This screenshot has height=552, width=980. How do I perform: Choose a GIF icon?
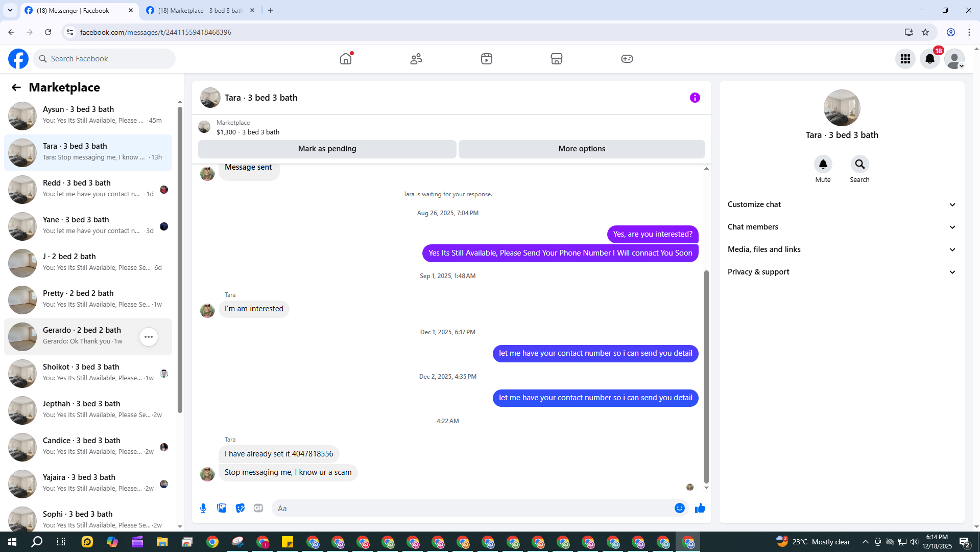[x=258, y=508]
